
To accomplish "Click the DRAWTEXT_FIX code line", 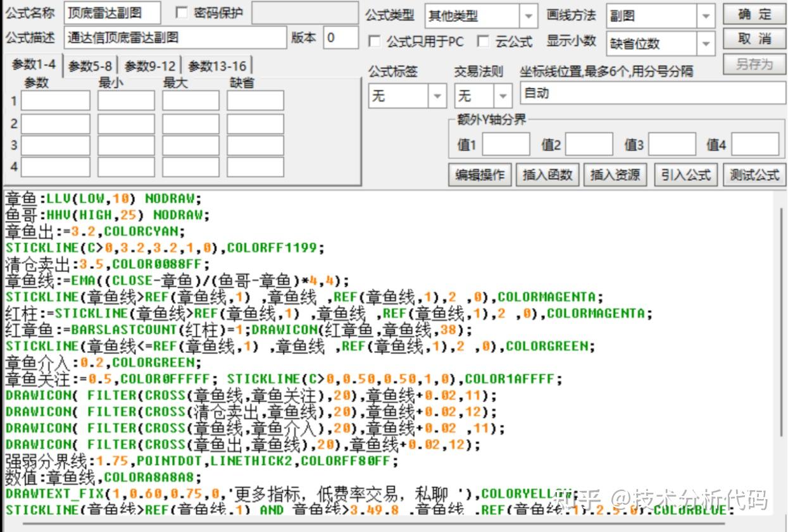I will tap(291, 493).
